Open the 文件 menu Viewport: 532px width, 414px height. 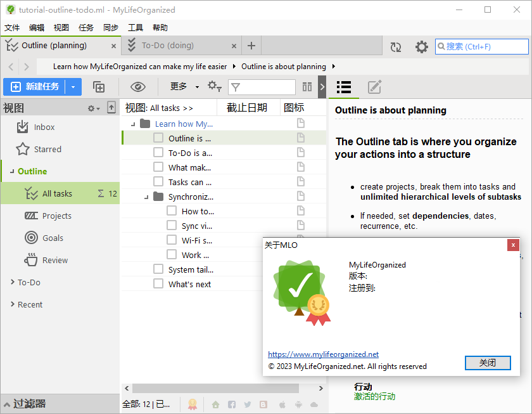point(12,27)
